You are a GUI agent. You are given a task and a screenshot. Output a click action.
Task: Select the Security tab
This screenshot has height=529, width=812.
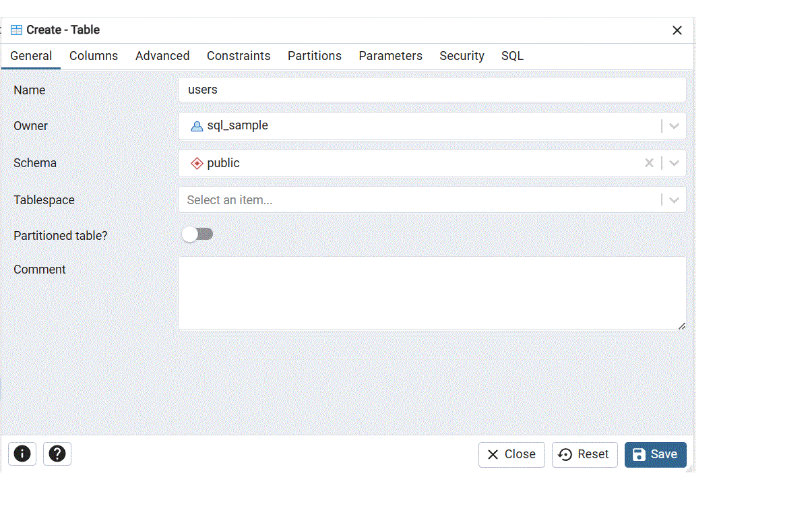(x=462, y=56)
